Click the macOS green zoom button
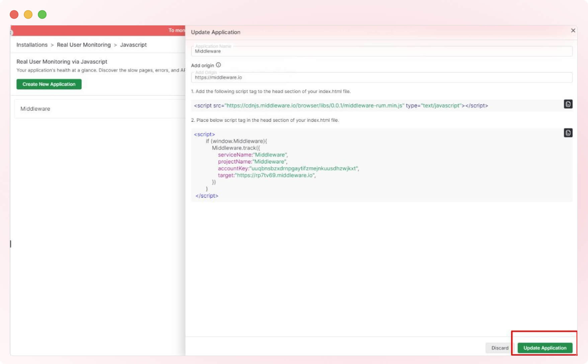This screenshot has width=588, height=364. coord(42,14)
